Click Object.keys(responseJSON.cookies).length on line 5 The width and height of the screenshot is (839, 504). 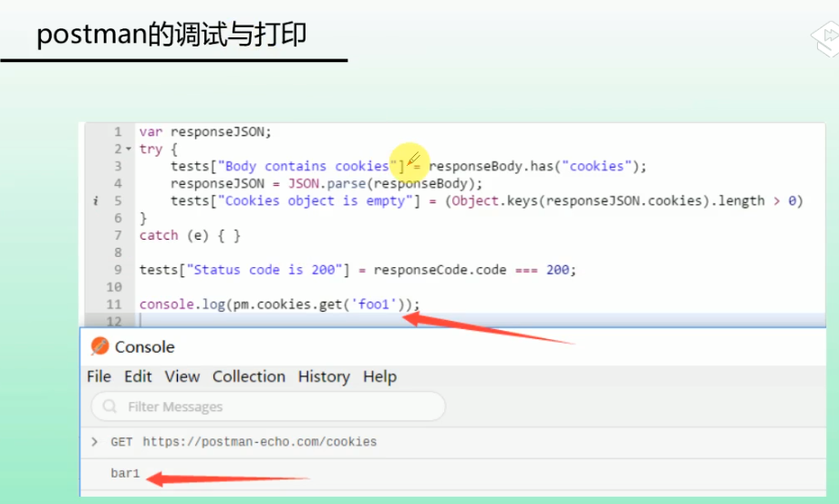point(608,201)
